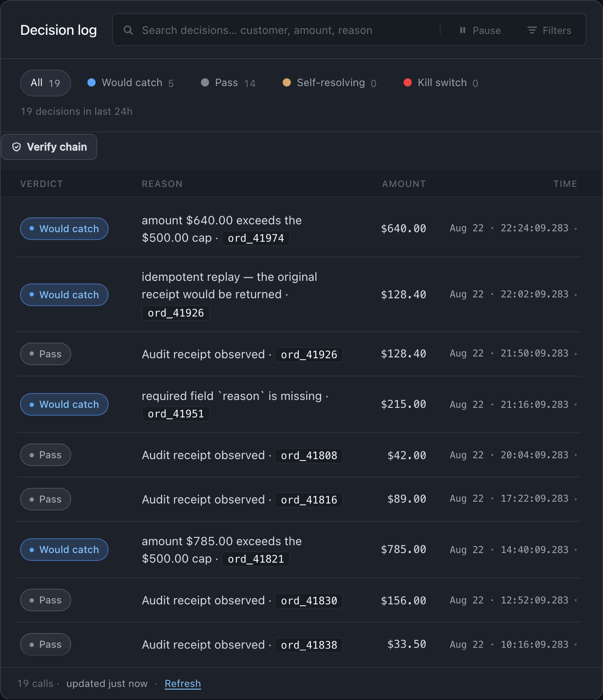Image resolution: width=603 pixels, height=700 pixels.
Task: Select the All 19 tab
Action: (x=46, y=83)
